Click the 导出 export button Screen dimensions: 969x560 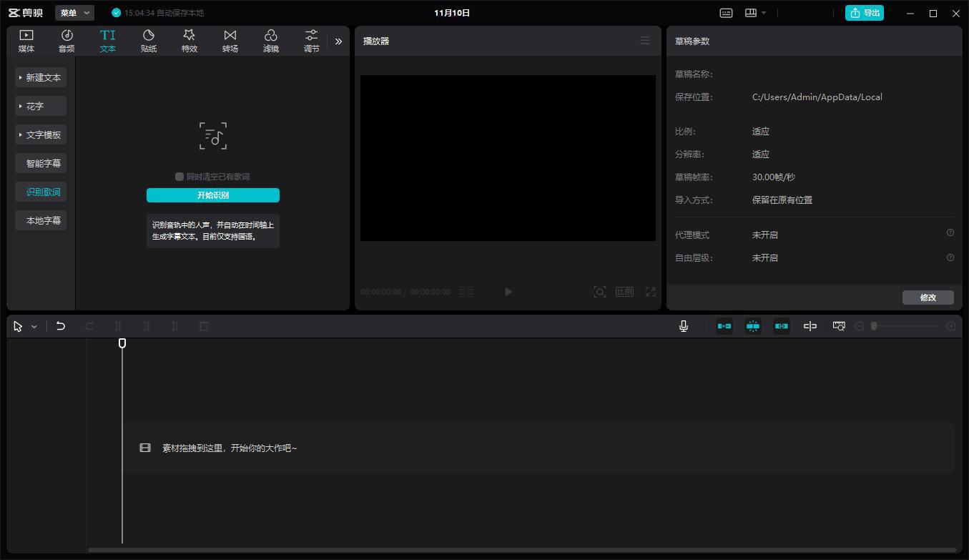pos(865,13)
